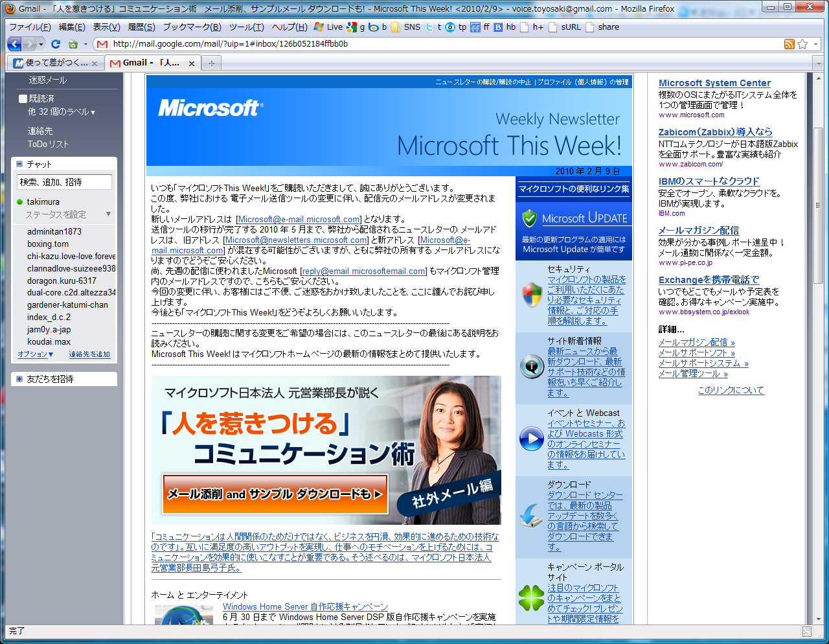Open the SNS bookmark folder
The image size is (829, 644).
click(406, 27)
